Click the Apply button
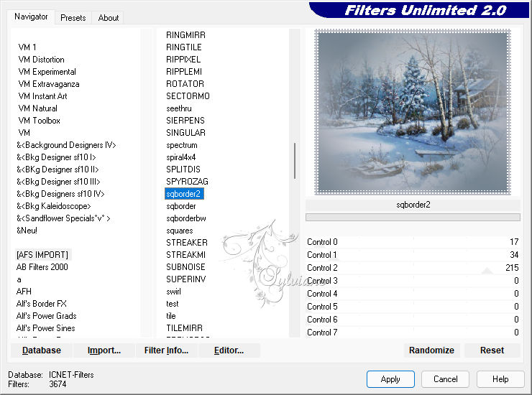 (x=390, y=378)
